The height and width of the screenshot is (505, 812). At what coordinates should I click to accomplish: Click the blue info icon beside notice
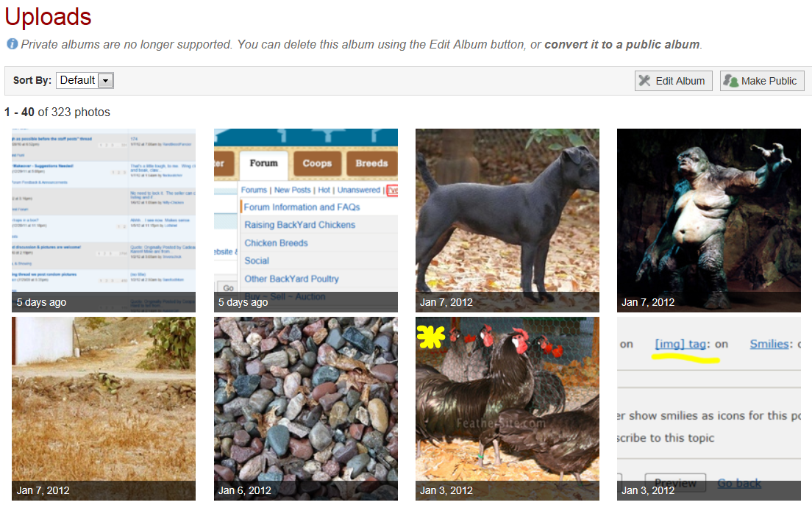tap(12, 44)
